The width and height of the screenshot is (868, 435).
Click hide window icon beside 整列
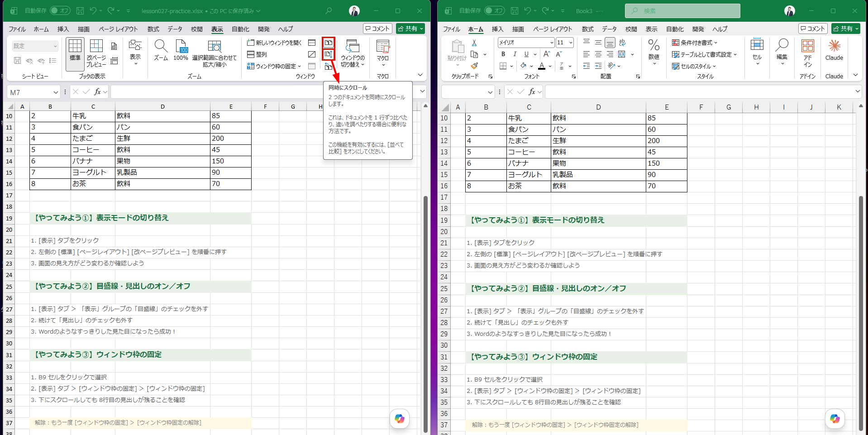312,54
